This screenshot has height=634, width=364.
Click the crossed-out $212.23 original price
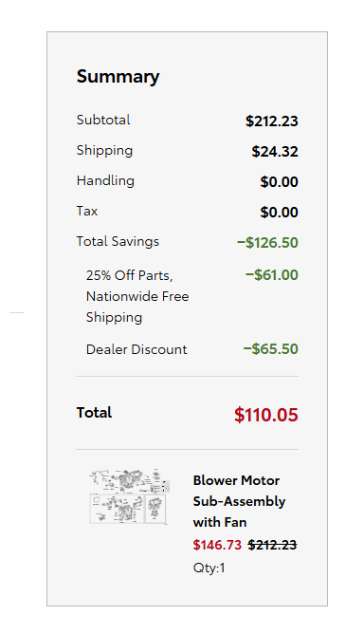point(272,545)
